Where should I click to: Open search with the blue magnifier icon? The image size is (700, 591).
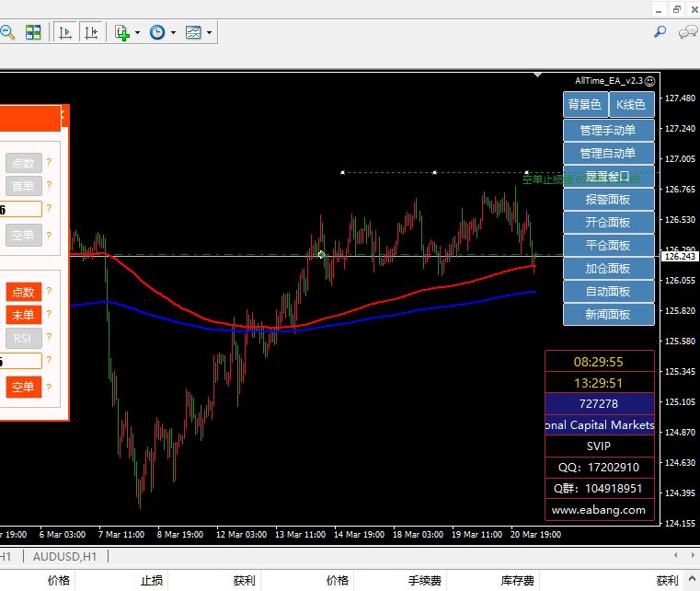pyautogui.click(x=660, y=32)
